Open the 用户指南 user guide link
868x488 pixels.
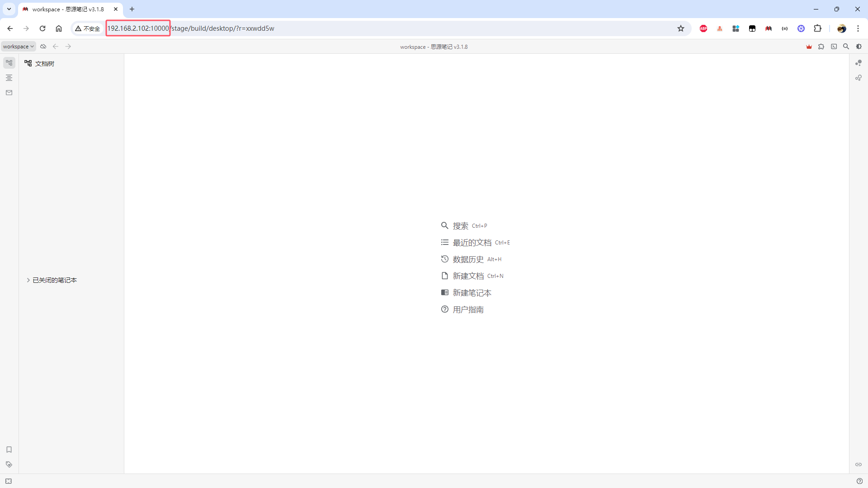pos(468,310)
